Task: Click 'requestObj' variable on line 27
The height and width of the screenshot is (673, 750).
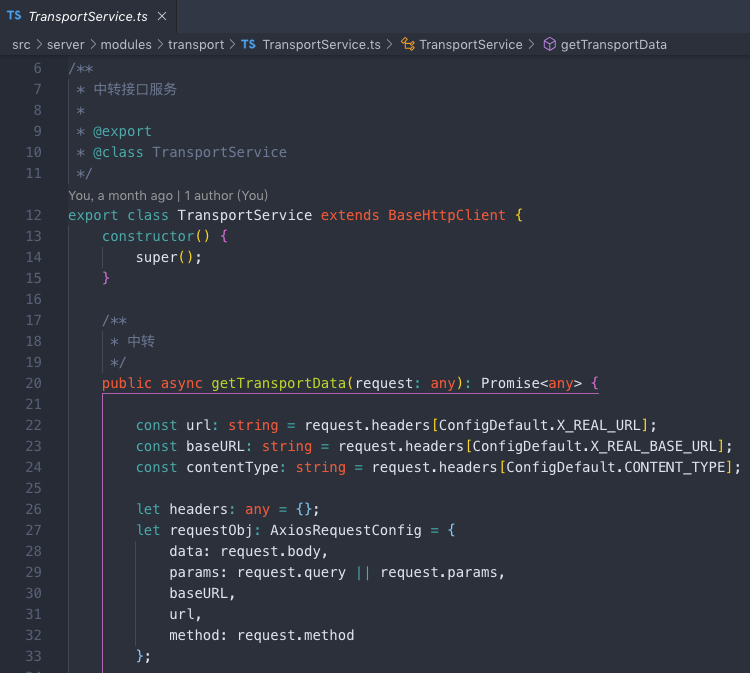Action: coord(210,530)
